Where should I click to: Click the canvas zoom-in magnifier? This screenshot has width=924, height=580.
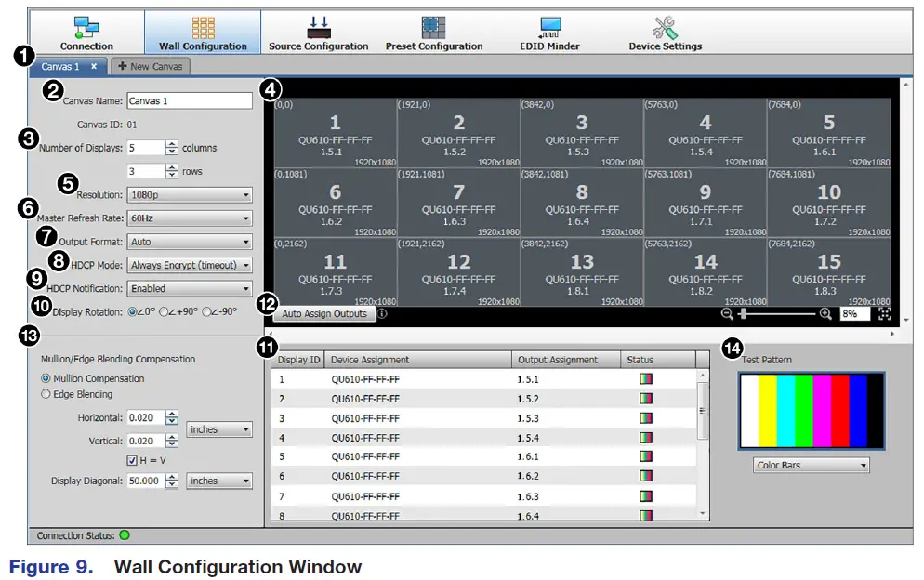tap(825, 313)
